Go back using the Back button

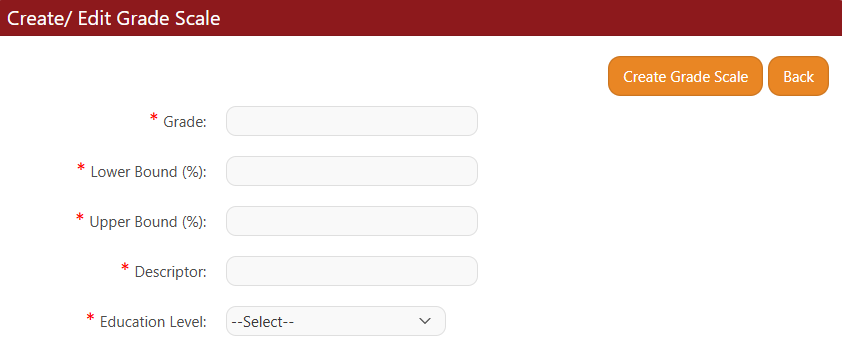[799, 76]
